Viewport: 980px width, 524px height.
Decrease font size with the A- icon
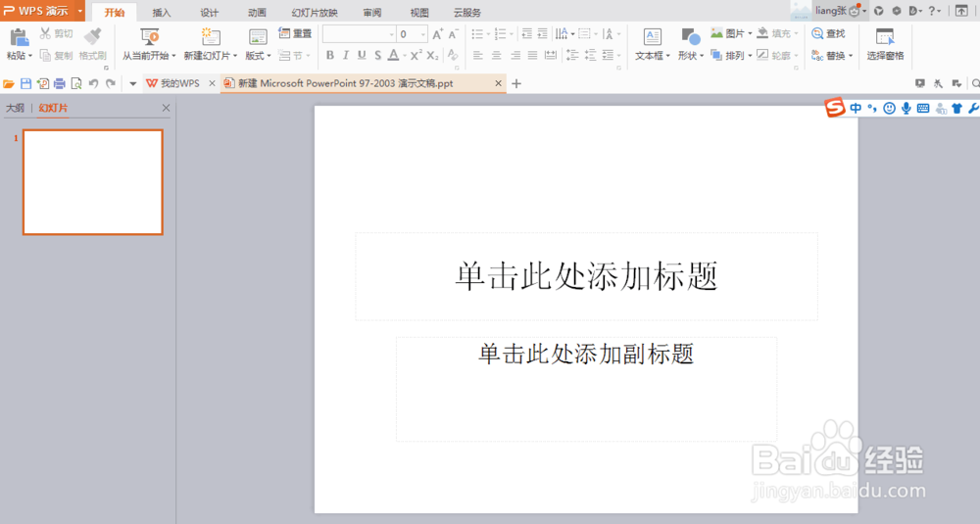453,34
